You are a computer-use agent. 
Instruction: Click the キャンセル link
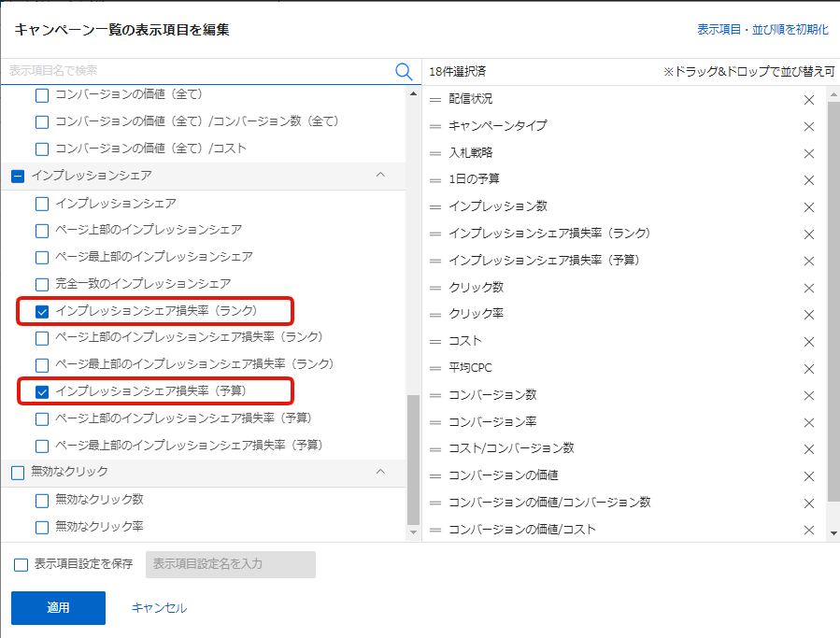tap(159, 608)
